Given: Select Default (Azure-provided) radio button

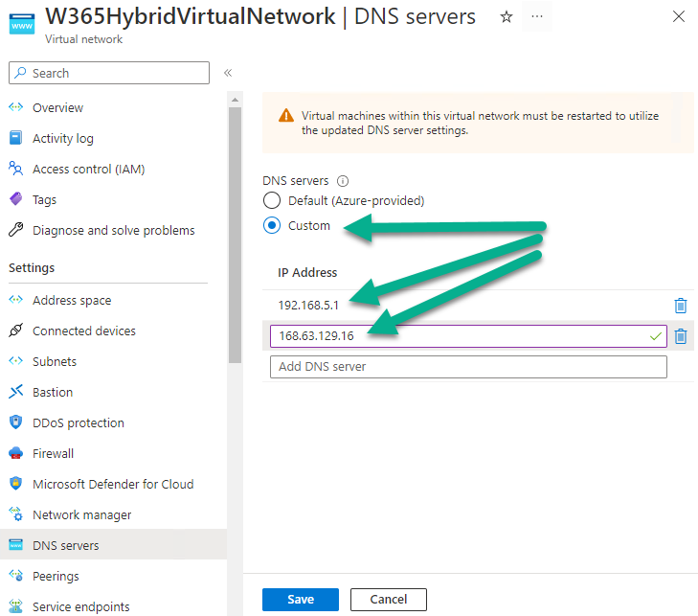Looking at the screenshot, I should pyautogui.click(x=272, y=200).
